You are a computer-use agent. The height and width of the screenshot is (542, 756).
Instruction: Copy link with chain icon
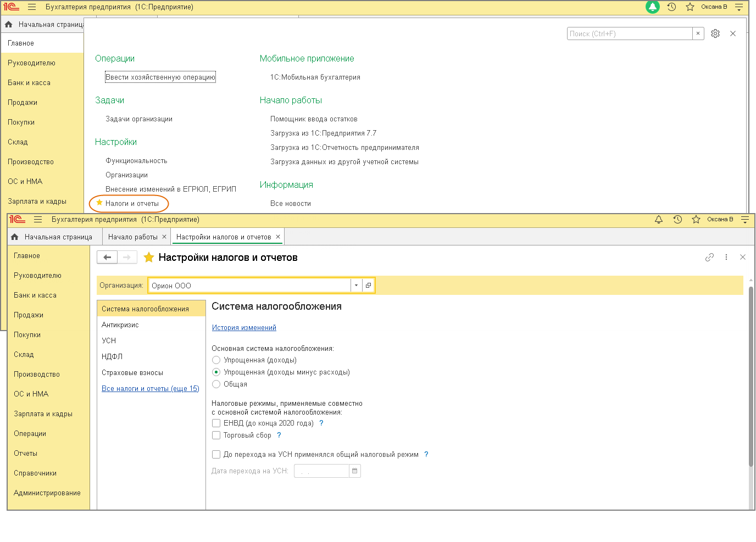pos(709,257)
